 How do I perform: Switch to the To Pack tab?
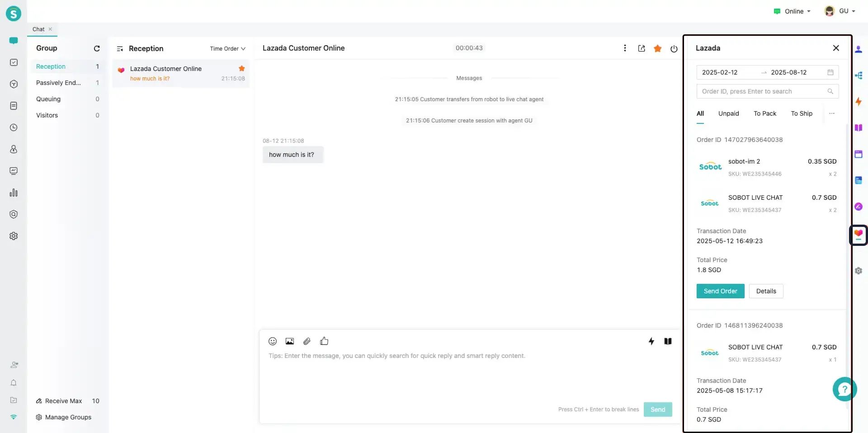coord(765,113)
